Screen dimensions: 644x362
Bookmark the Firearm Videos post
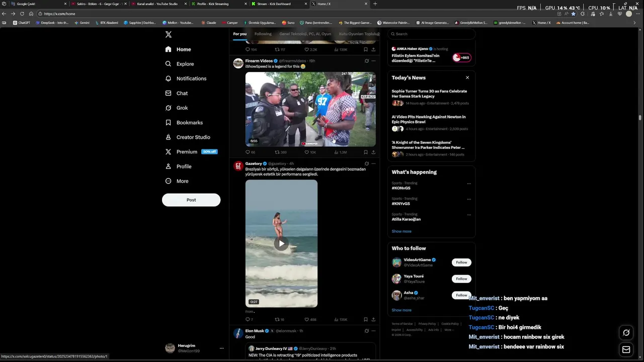coord(366,152)
